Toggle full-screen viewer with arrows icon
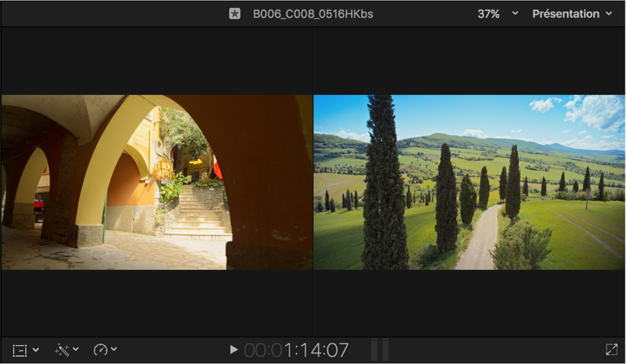This screenshot has height=364, width=626. (612, 350)
